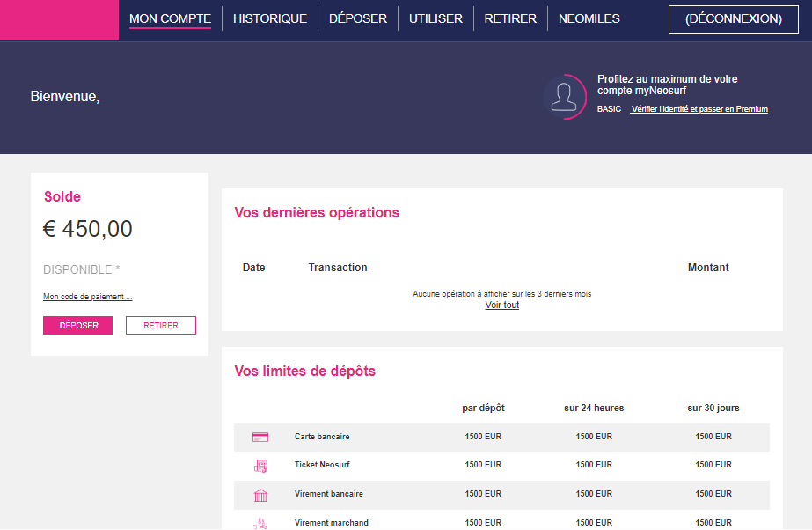Log out with the Déconnexion button

point(734,19)
